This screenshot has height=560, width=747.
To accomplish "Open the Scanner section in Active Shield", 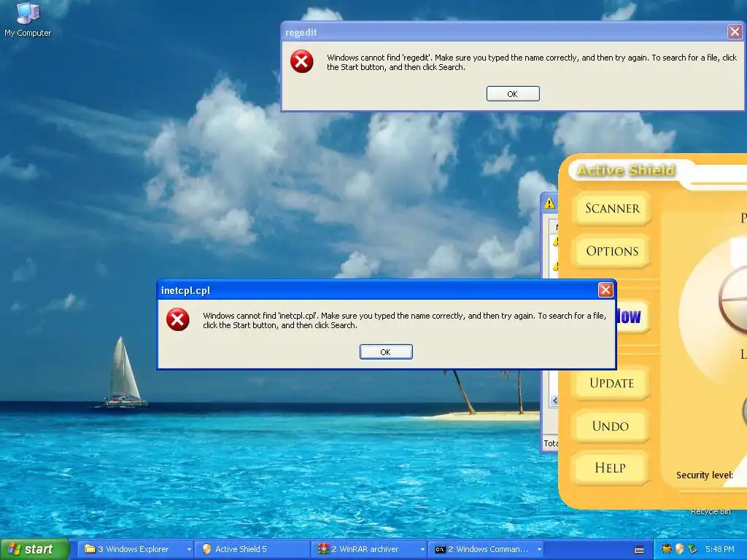I will tap(612, 209).
